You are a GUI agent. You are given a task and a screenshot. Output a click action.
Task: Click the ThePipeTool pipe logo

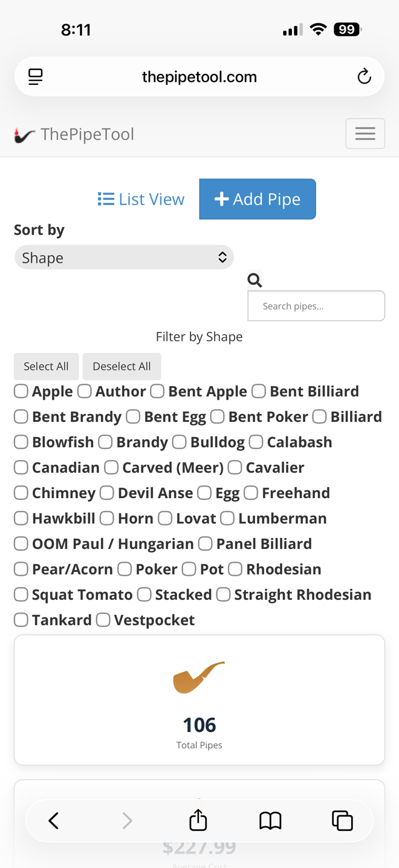pos(24,135)
